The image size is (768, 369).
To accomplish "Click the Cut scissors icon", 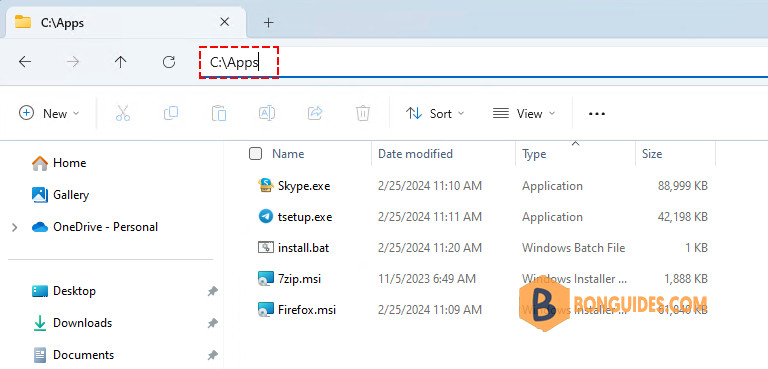I will coord(123,114).
